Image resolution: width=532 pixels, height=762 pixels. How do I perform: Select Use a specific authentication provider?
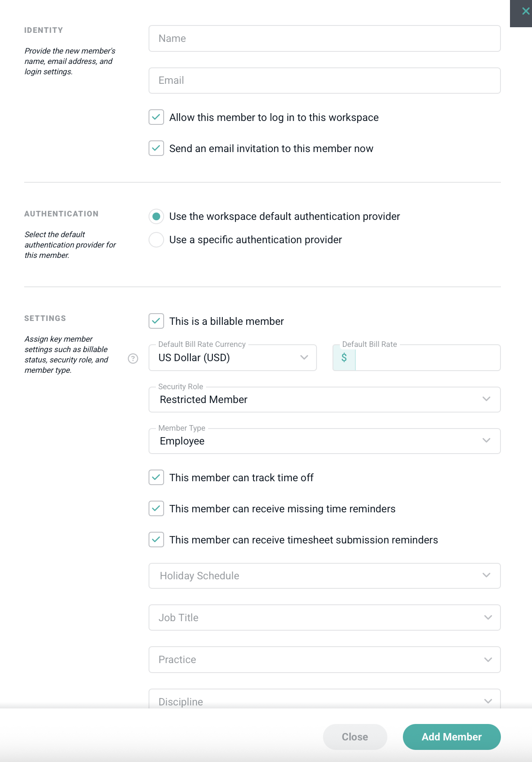[x=156, y=240]
